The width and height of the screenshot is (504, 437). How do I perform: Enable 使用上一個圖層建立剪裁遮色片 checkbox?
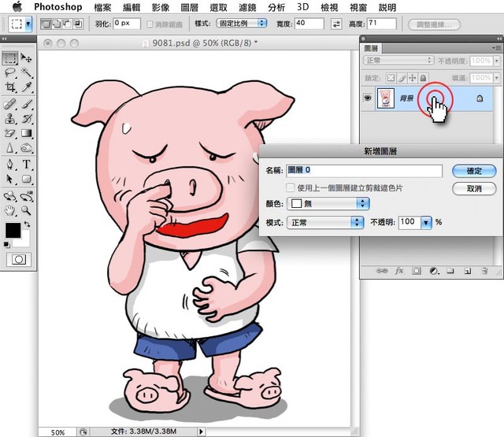[x=291, y=187]
